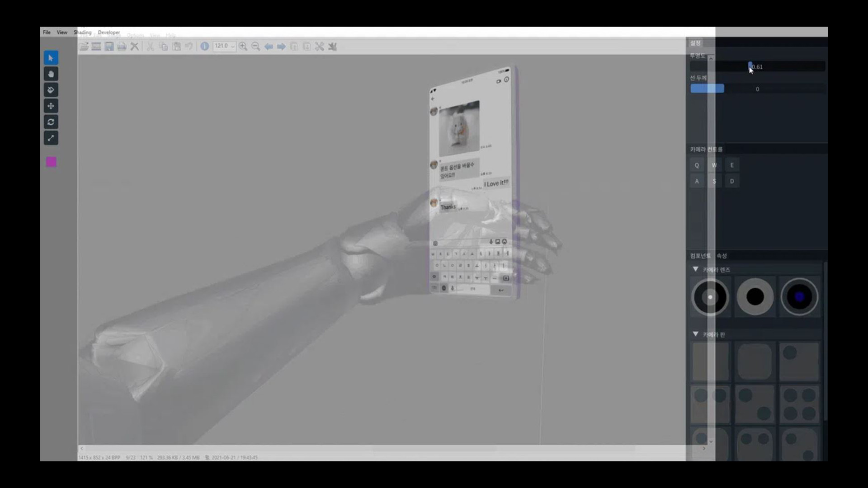
Task: Select the third camera lens thumbnail
Action: (799, 296)
